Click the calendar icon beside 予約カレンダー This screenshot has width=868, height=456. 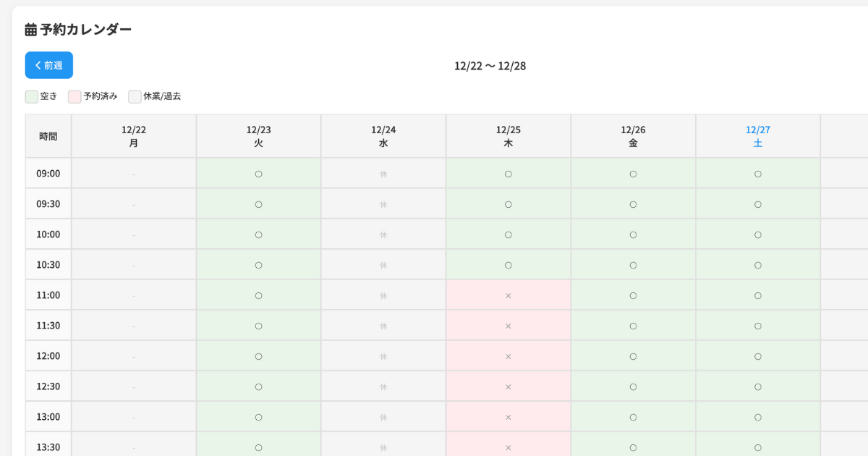[x=30, y=30]
